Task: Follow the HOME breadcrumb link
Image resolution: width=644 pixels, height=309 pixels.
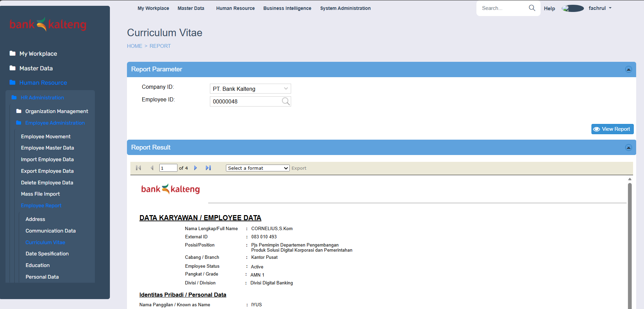Action: click(134, 46)
